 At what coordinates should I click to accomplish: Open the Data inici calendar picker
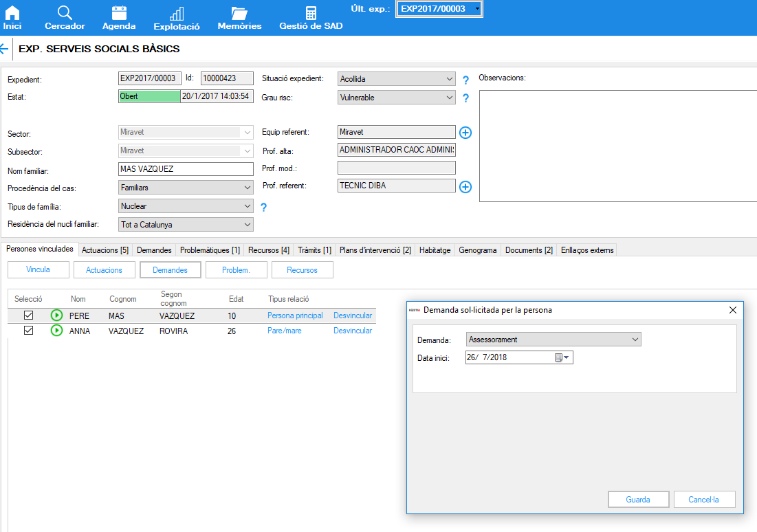[x=562, y=357]
